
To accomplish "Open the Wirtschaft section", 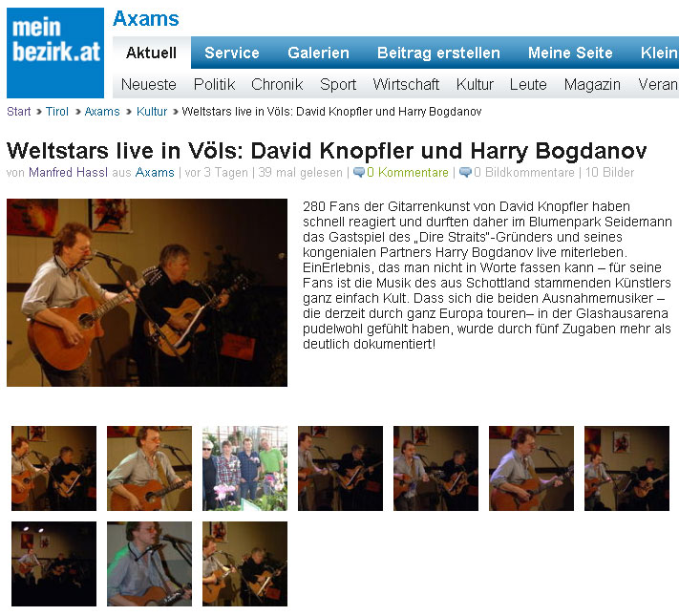I will pyautogui.click(x=406, y=84).
